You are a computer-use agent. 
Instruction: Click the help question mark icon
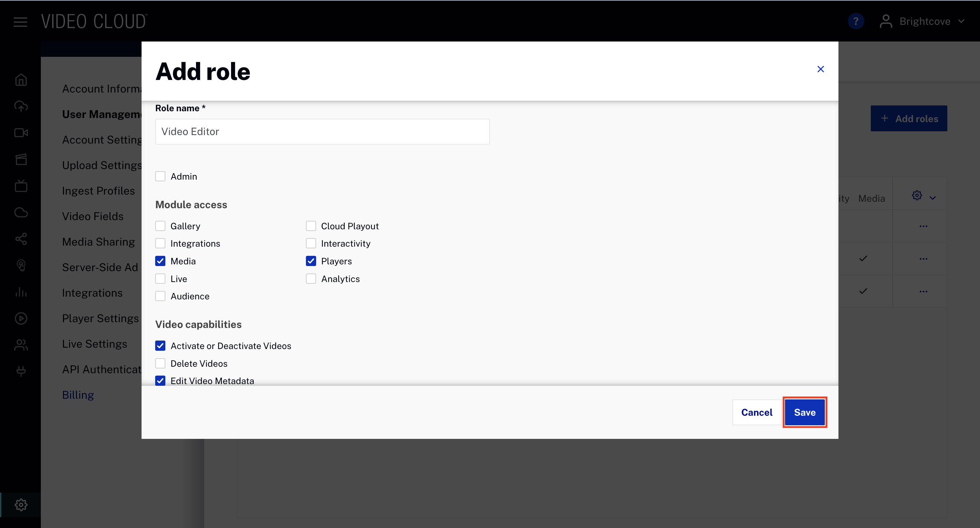pyautogui.click(x=855, y=21)
